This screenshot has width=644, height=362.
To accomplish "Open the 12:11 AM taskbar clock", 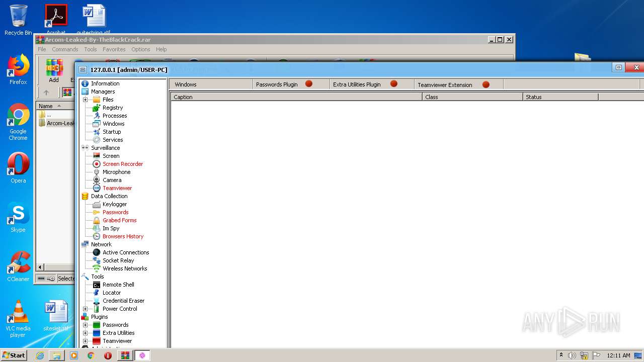I will [x=618, y=355].
